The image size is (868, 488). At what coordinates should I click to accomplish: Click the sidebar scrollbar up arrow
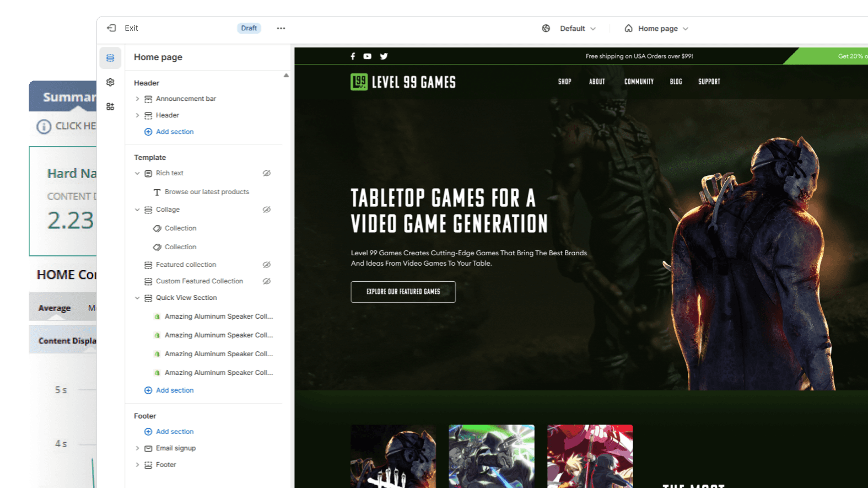tap(286, 76)
